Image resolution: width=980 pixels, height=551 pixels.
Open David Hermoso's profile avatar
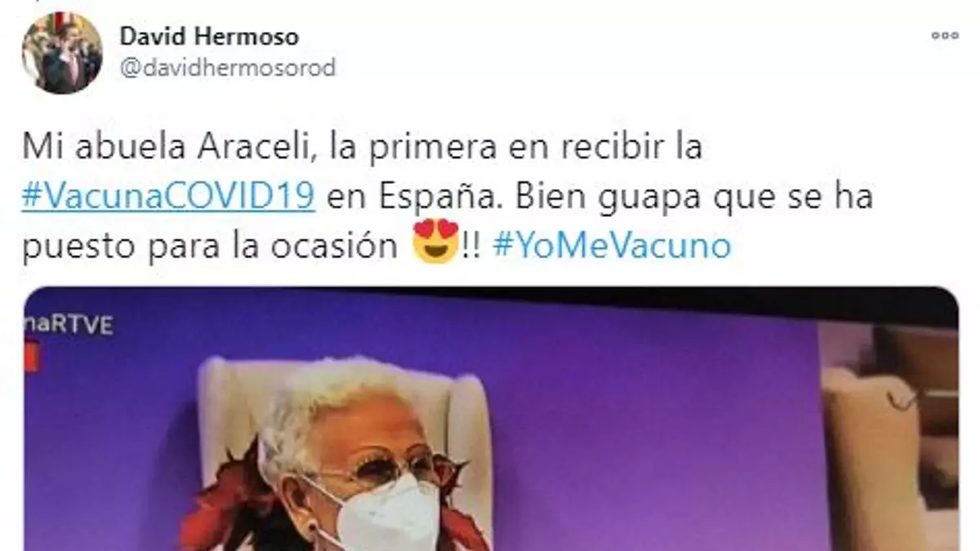(x=62, y=53)
